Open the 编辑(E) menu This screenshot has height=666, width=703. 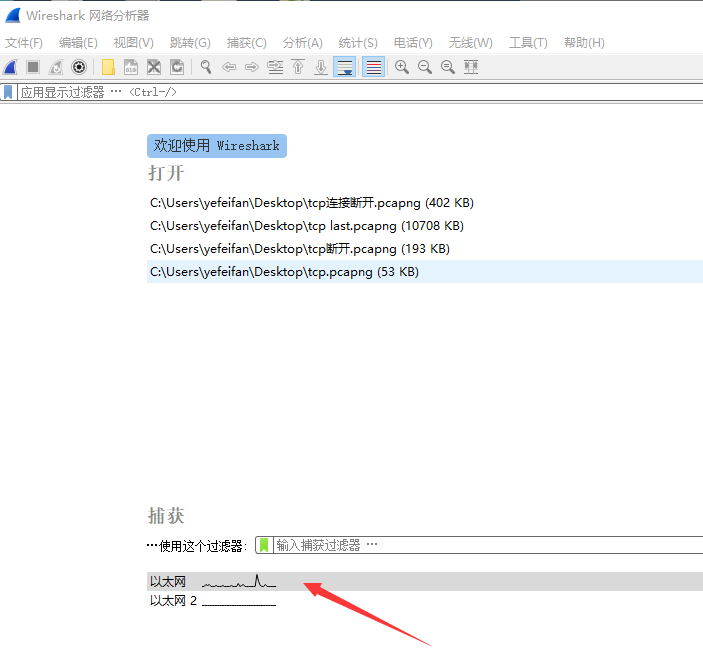pyautogui.click(x=78, y=43)
